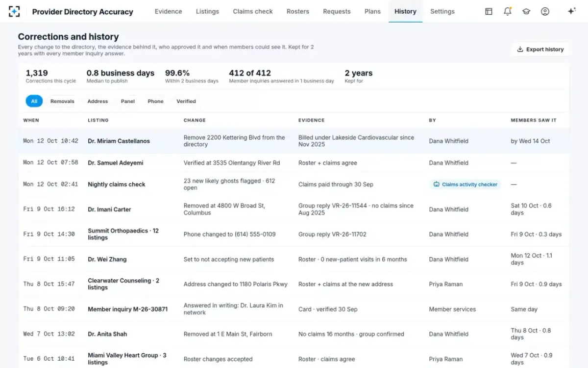The width and height of the screenshot is (588, 368).
Task: Click 'Set to not accepting new patients'
Action: tap(229, 260)
